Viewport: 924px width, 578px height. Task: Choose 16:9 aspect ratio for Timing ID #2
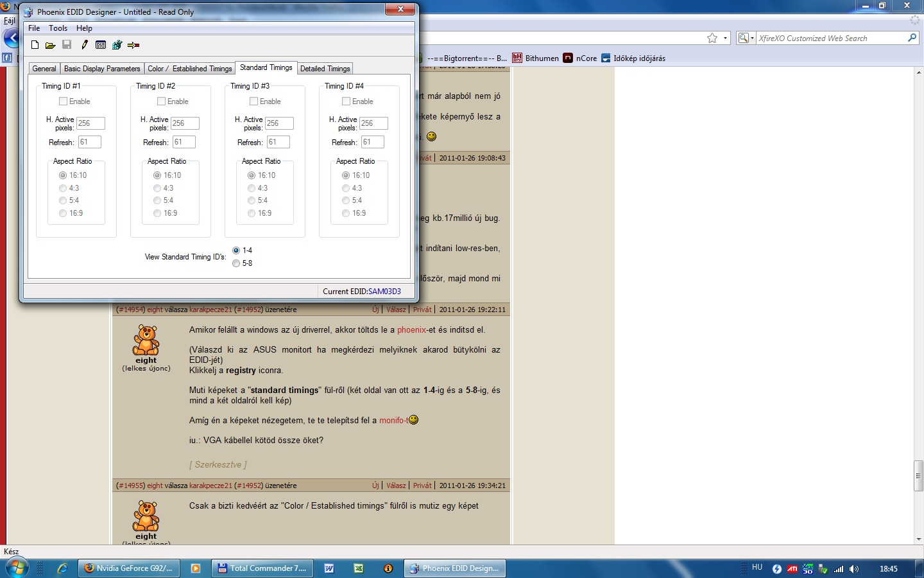[157, 213]
